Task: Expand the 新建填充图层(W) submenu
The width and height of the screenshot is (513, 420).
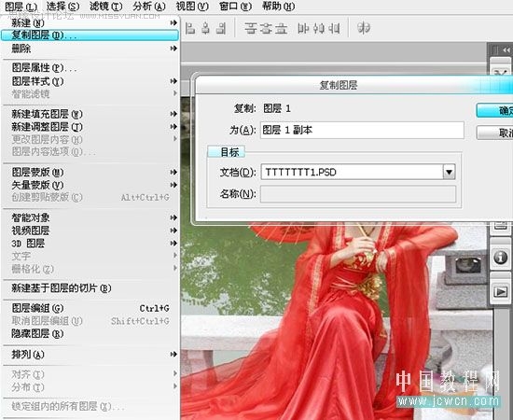Action: 90,114
